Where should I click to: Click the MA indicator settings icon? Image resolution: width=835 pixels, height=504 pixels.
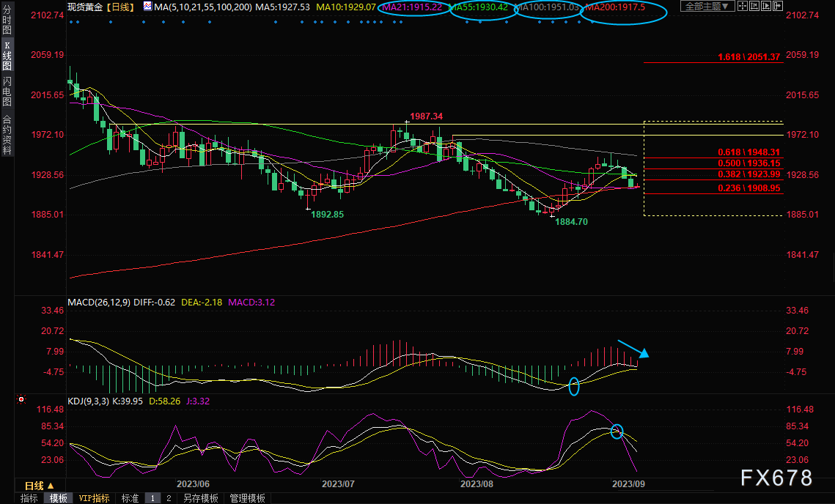pos(147,7)
